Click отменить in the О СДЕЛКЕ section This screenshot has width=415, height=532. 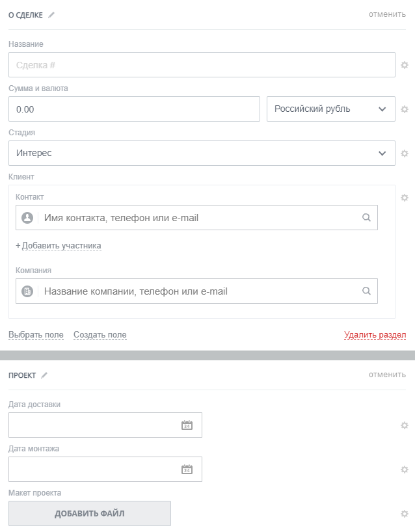tap(387, 14)
